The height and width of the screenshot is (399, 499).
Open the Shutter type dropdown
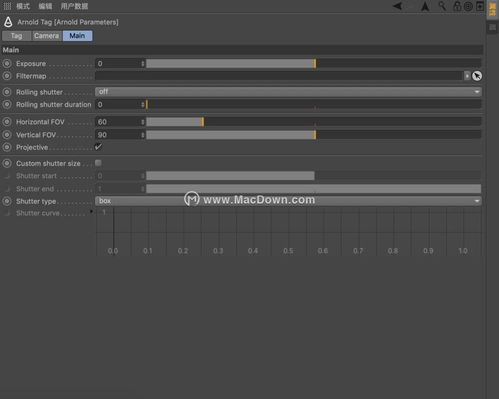(288, 201)
